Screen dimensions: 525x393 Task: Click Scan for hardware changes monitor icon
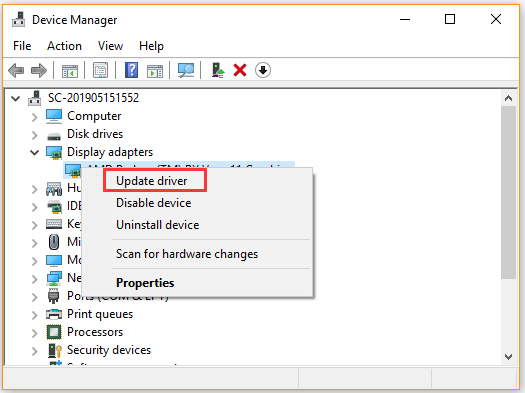[x=186, y=70]
